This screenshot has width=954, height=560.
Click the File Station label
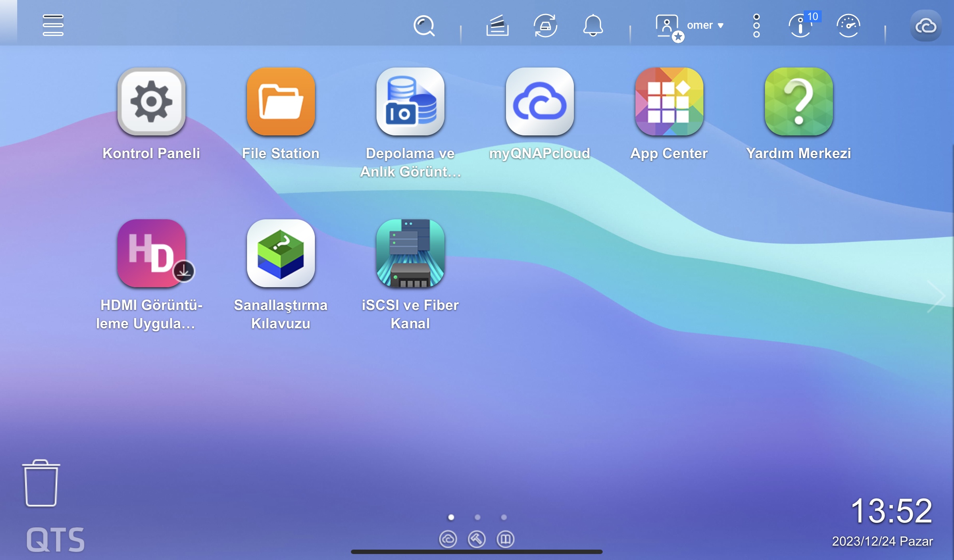click(281, 153)
